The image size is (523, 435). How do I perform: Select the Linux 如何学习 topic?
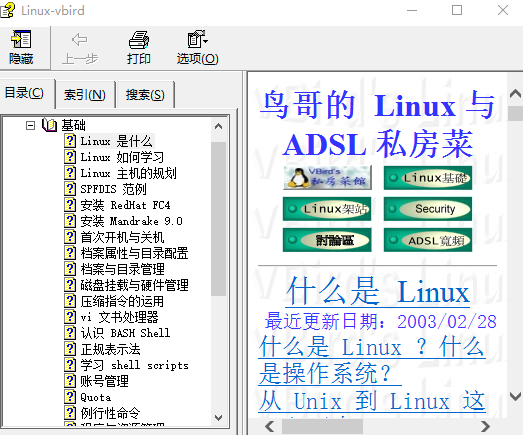click(x=122, y=157)
